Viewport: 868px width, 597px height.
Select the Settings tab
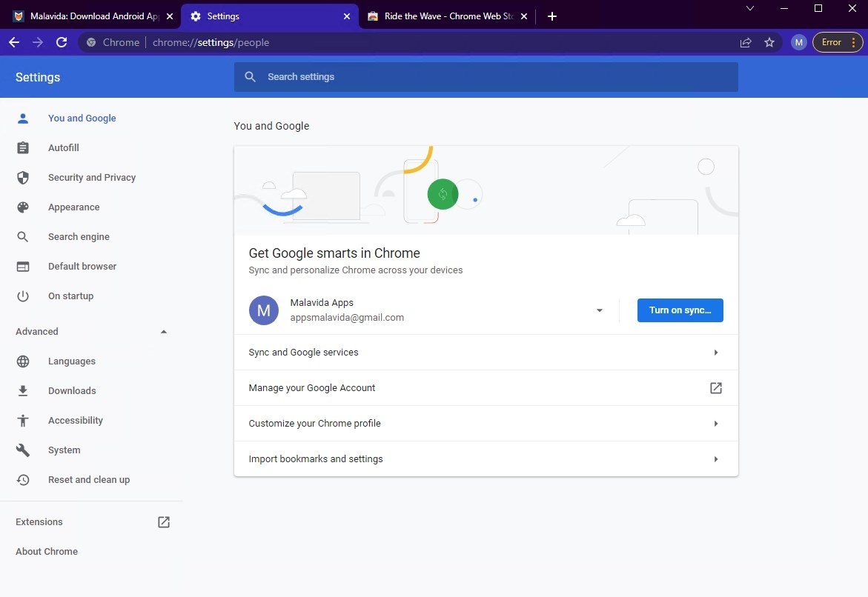coord(270,16)
